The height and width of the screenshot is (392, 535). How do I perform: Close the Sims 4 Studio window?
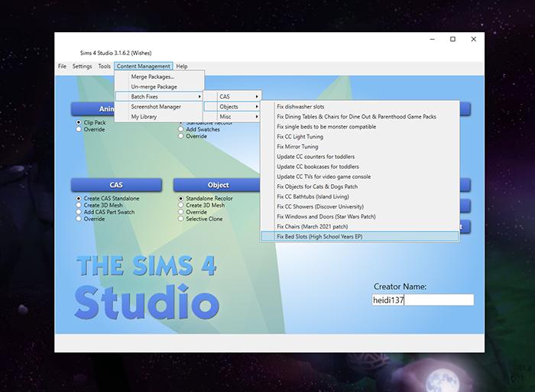pyautogui.click(x=474, y=39)
